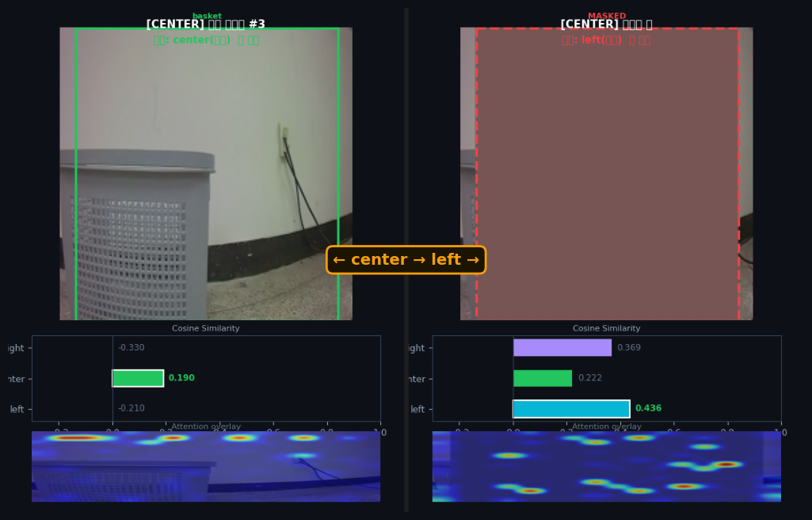Click the 0.369 value in right chart
This screenshot has width=812, height=520.
pyautogui.click(x=629, y=347)
